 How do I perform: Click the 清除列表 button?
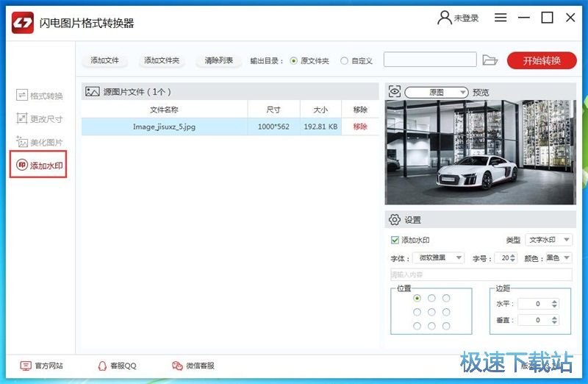pos(218,60)
